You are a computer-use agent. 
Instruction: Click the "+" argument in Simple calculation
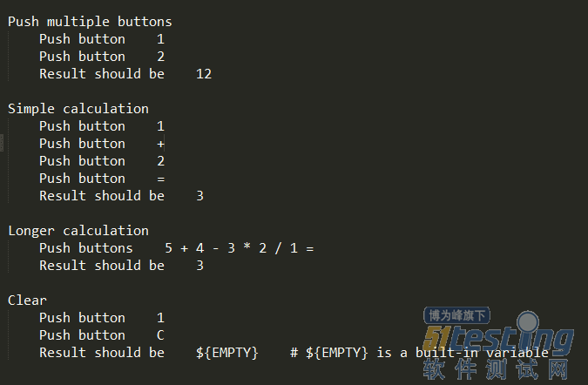pyautogui.click(x=161, y=144)
